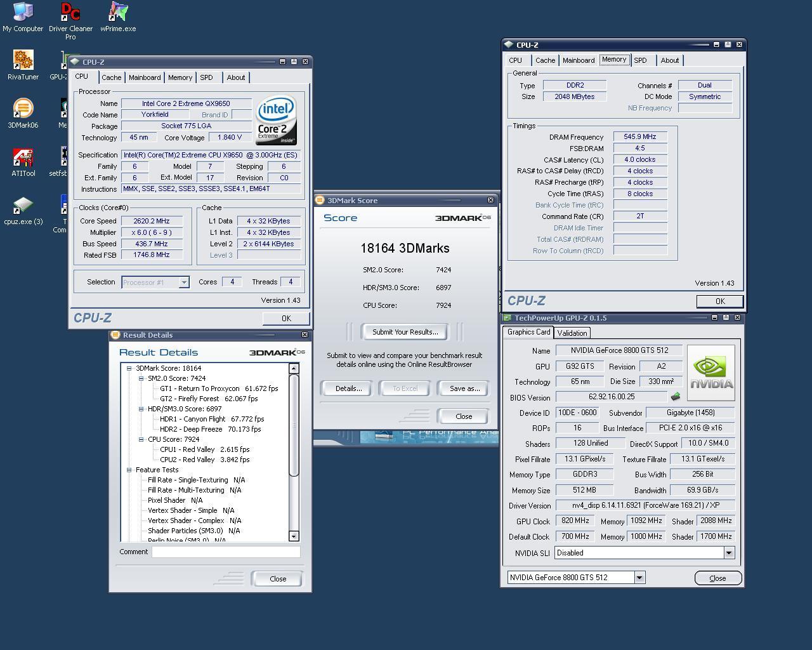Collapse the CPU Score: 7924 node
The image size is (812, 650).
tap(141, 439)
